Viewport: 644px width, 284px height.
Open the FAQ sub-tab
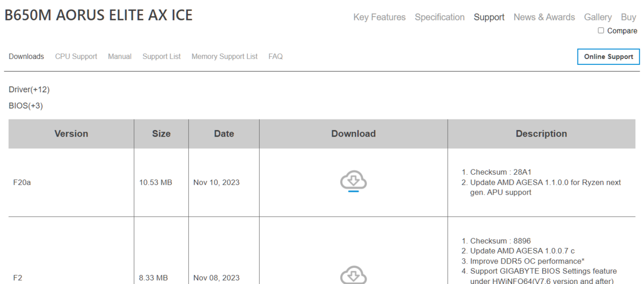click(275, 56)
